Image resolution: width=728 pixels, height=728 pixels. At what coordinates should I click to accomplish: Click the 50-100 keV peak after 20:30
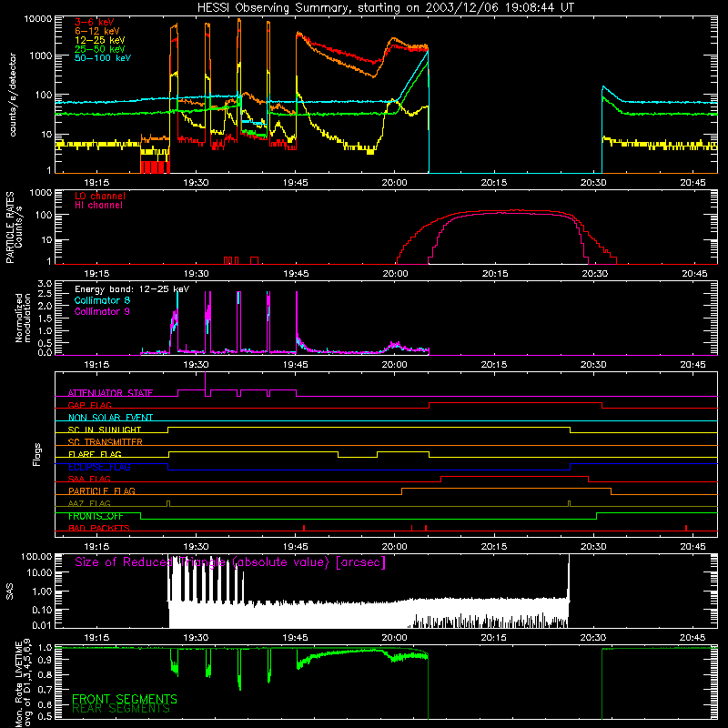click(603, 86)
